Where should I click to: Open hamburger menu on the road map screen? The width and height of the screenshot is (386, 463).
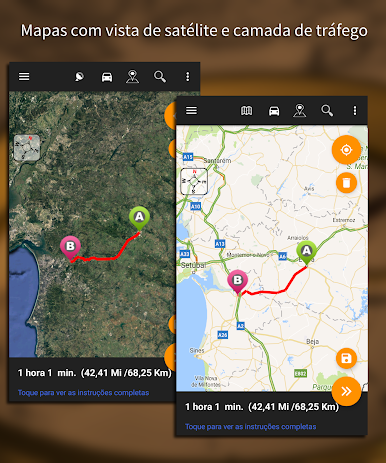click(x=191, y=110)
